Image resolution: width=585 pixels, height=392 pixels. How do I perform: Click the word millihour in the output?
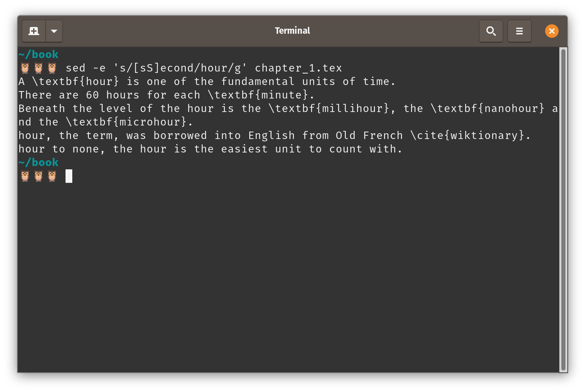352,108
